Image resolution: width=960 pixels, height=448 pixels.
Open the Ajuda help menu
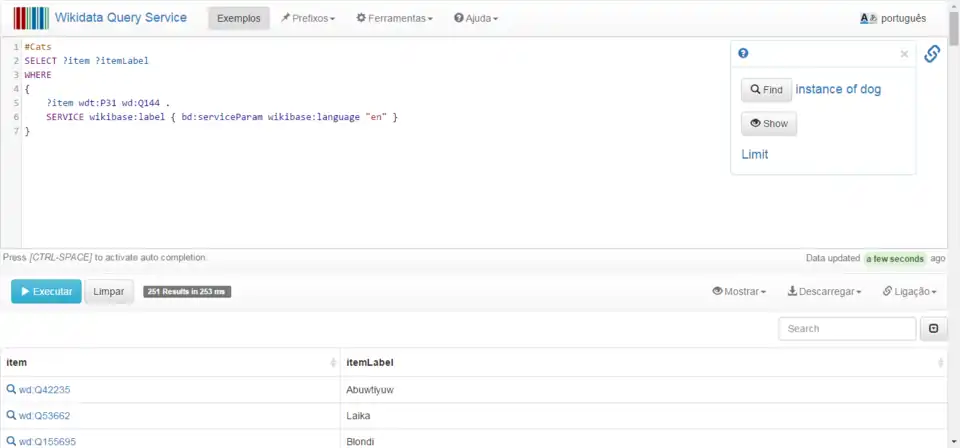475,18
